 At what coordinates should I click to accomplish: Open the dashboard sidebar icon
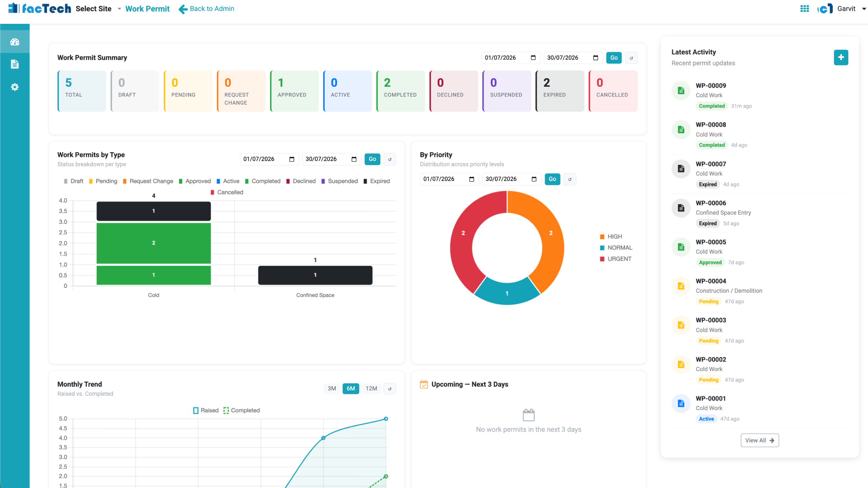click(15, 42)
